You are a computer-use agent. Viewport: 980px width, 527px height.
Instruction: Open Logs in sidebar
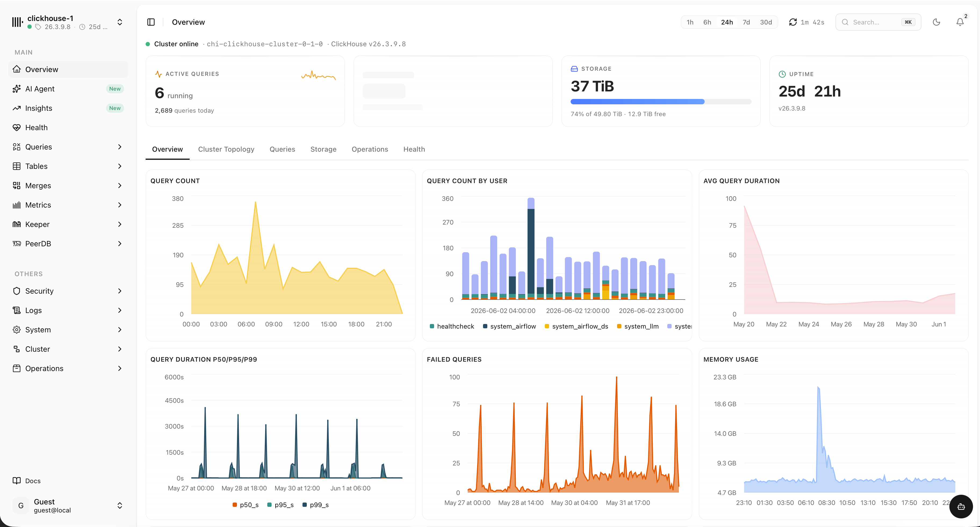tap(68, 310)
